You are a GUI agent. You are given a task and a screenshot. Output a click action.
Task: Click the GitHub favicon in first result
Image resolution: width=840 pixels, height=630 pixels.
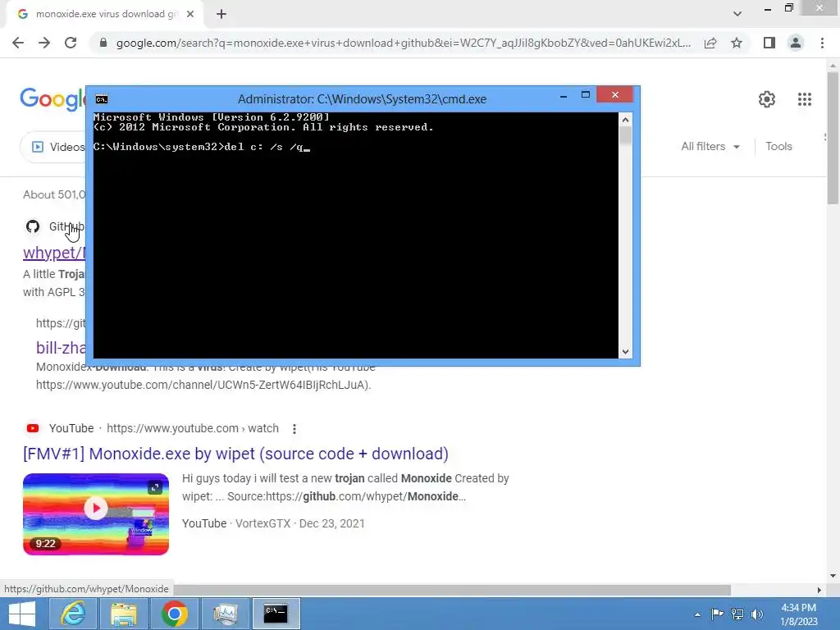[33, 226]
